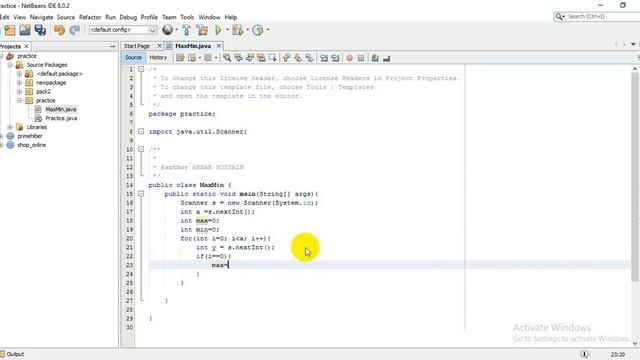Open the dropdown arrow beside the Profile Project icon

[x=268, y=30]
